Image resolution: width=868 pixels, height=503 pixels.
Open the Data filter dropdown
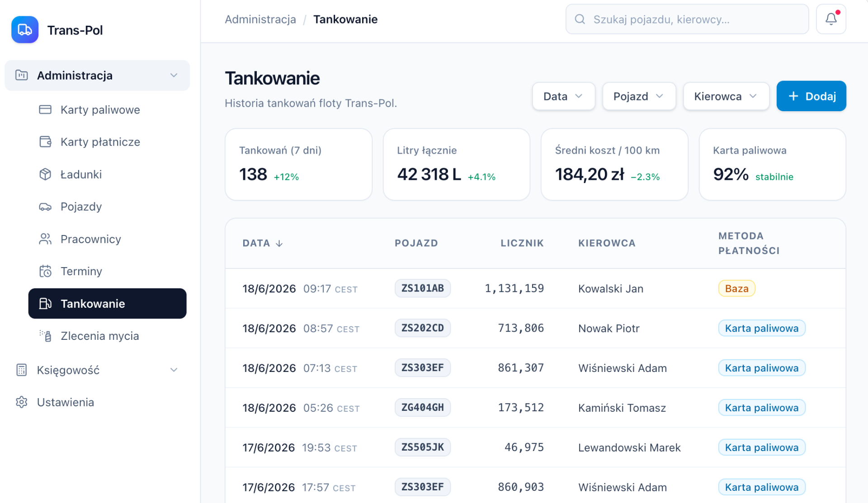tap(563, 96)
